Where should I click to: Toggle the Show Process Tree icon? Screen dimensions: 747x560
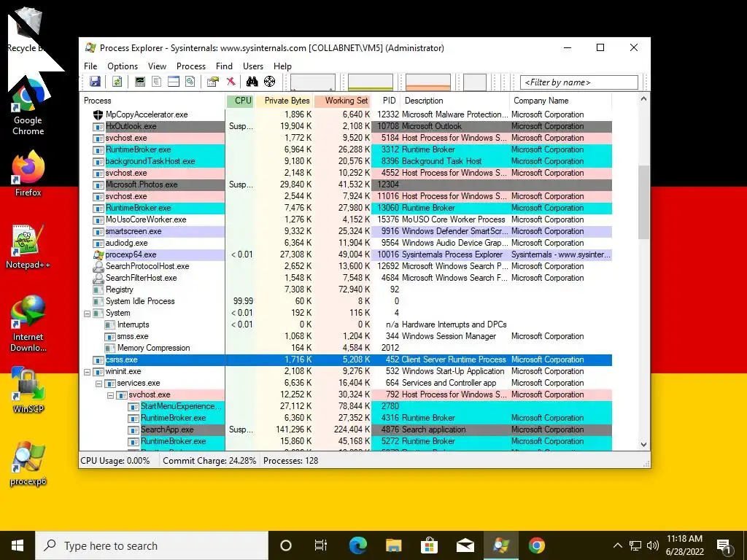(156, 82)
